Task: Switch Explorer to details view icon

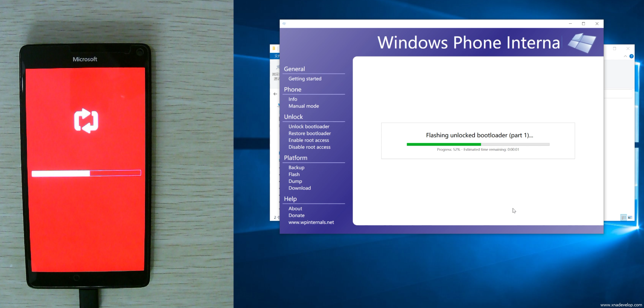Action: 624,217
